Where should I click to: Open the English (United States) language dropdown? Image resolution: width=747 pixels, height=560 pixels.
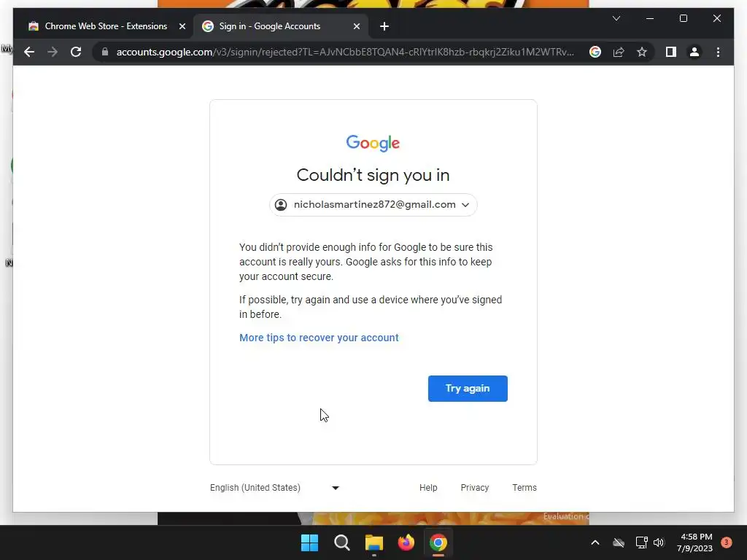(x=274, y=488)
